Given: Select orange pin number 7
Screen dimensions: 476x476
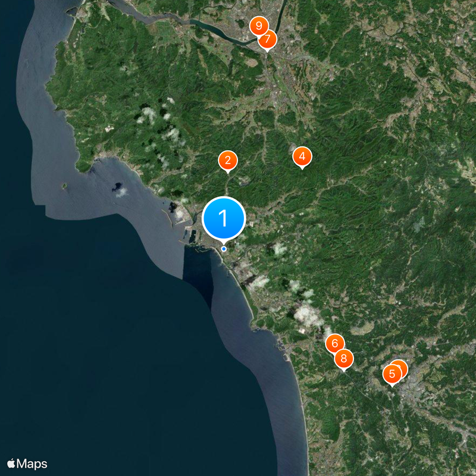Looking at the screenshot, I should coord(267,39).
